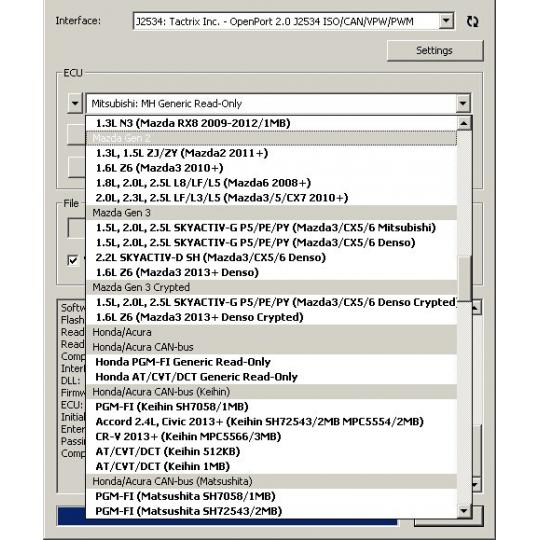Screen dimensions: 540x540
Task: Expand the Interface J2534 dropdown arrow
Action: pos(446,21)
